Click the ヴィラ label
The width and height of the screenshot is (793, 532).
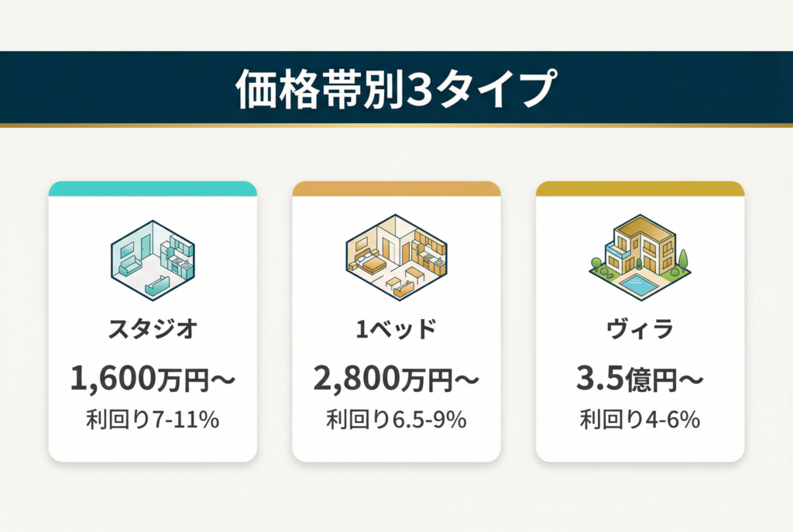click(640, 331)
